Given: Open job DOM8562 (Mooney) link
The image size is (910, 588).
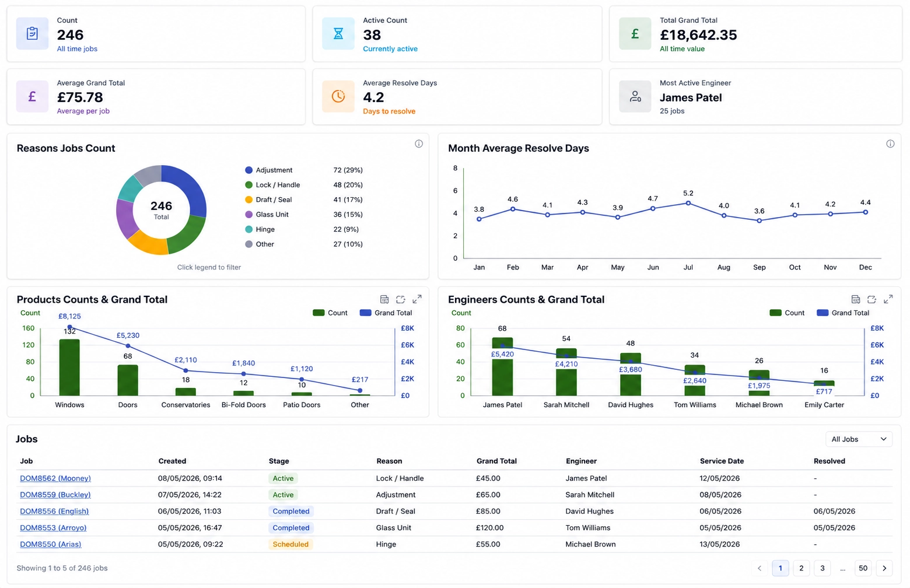Looking at the screenshot, I should point(55,478).
